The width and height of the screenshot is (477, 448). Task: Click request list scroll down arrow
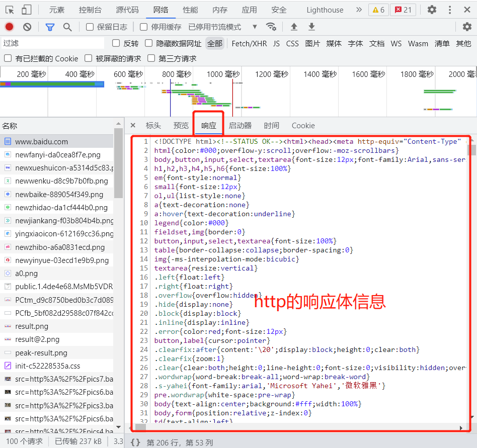click(x=118, y=427)
